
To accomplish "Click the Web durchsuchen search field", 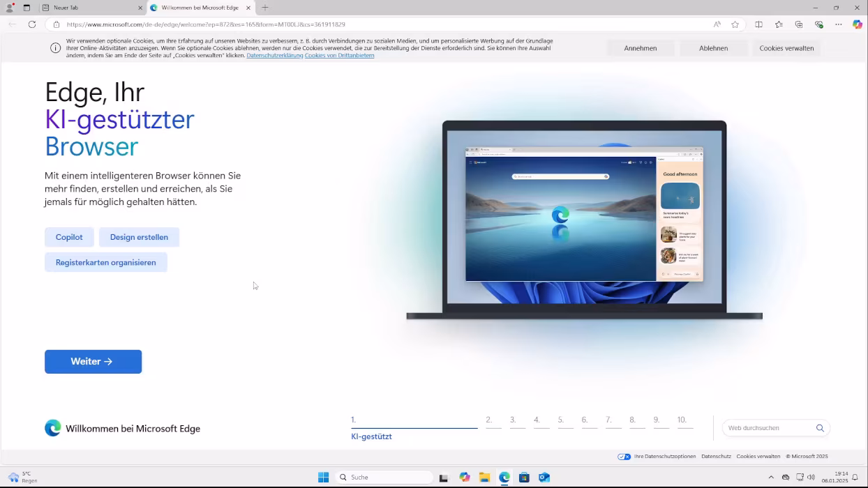I will tap(768, 428).
